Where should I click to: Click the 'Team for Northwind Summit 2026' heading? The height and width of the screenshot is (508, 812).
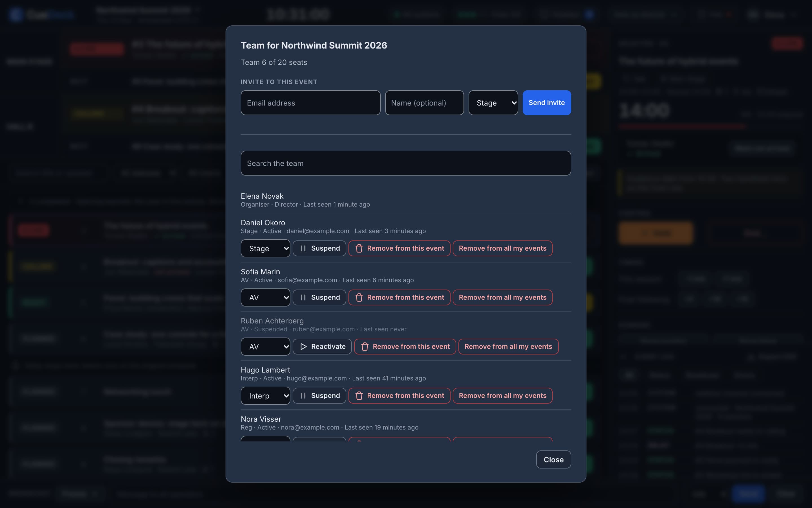click(314, 45)
